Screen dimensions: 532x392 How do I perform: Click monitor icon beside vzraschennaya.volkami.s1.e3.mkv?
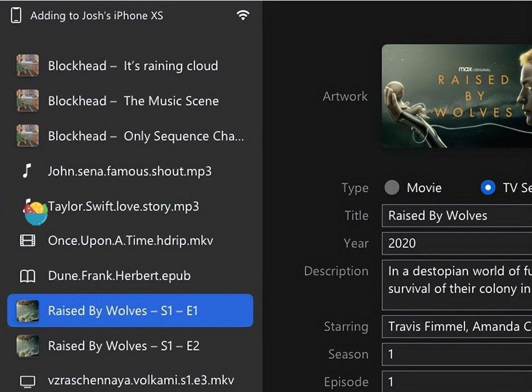(x=28, y=381)
